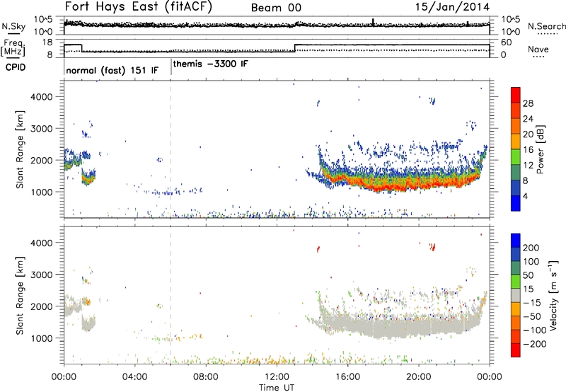This screenshot has width=566, height=392.
Task: Click the 'Freq. [MHz]' axis label
Action: (13, 47)
